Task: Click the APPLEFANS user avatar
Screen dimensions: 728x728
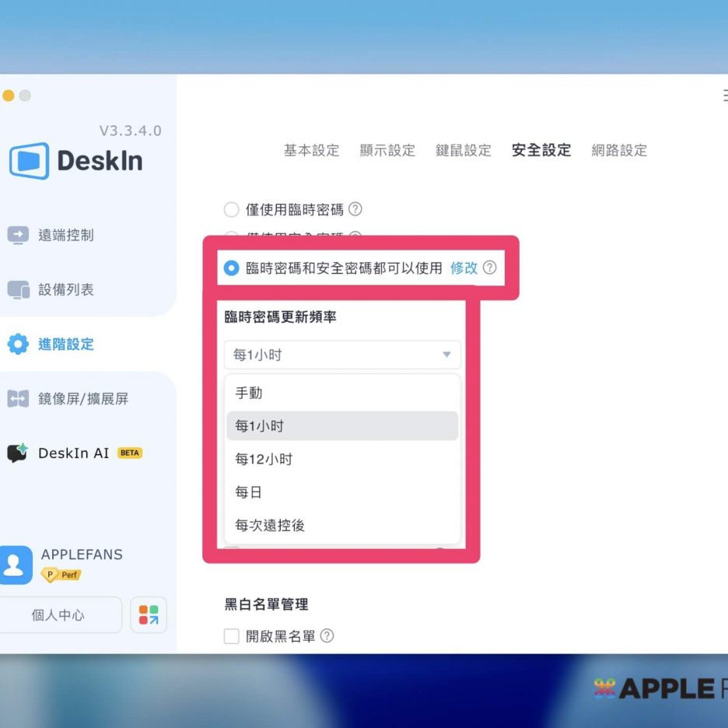Action: click(x=16, y=565)
